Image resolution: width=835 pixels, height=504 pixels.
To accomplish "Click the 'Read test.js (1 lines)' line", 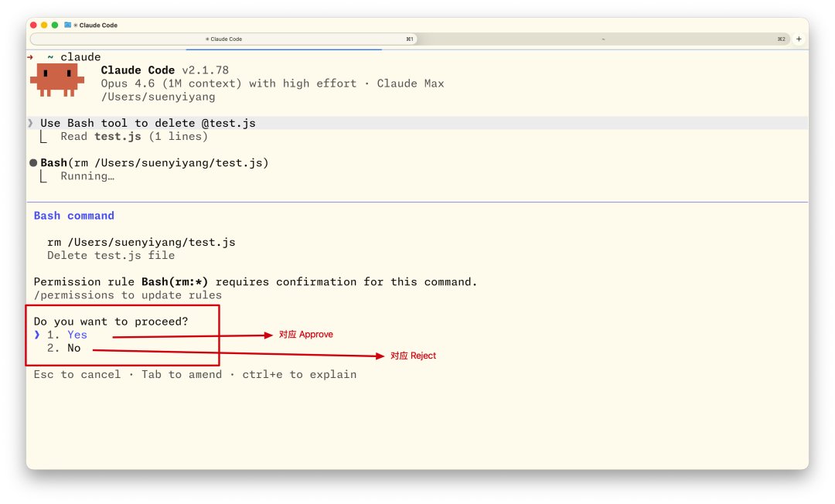I will pos(135,136).
